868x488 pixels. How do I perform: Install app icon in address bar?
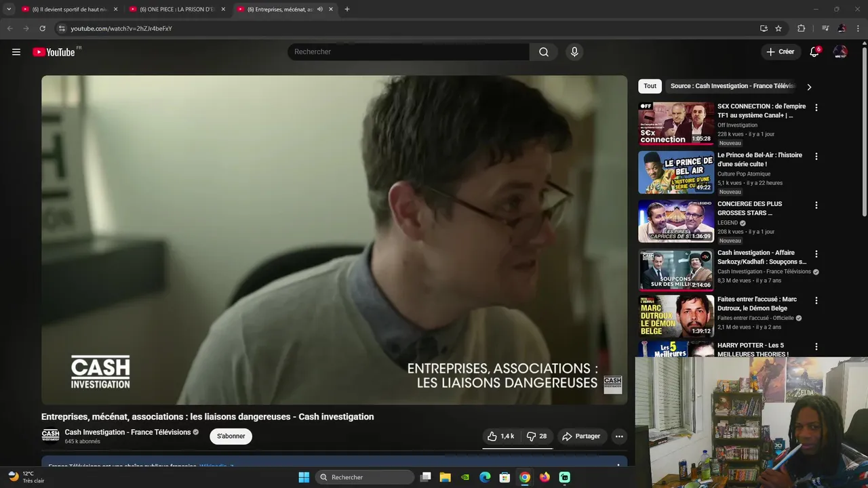pos(764,28)
